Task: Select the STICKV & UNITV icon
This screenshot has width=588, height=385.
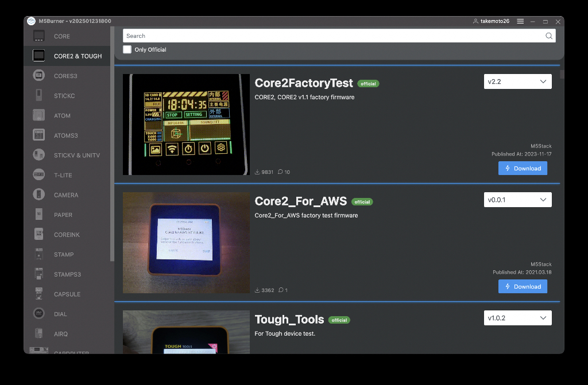Action: pyautogui.click(x=38, y=155)
